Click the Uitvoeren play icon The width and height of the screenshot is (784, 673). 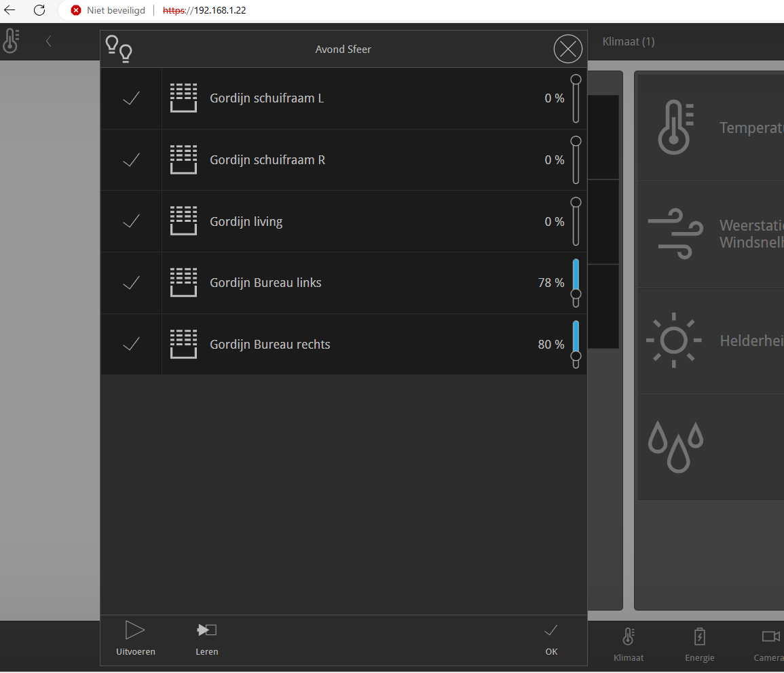click(x=135, y=631)
